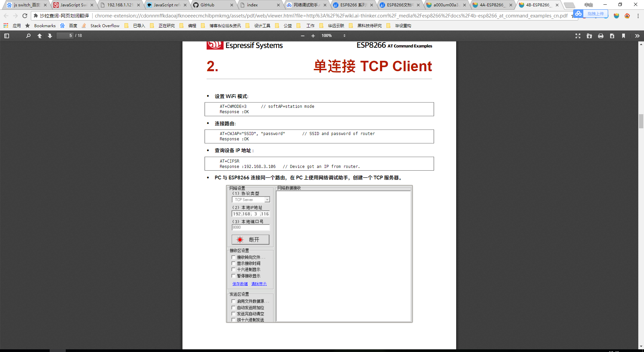
Task: Open a new browser tab
Action: coord(569,5)
